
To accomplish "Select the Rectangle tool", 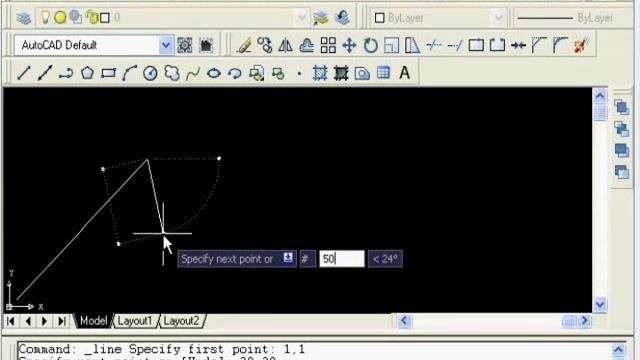I will pos(108,73).
